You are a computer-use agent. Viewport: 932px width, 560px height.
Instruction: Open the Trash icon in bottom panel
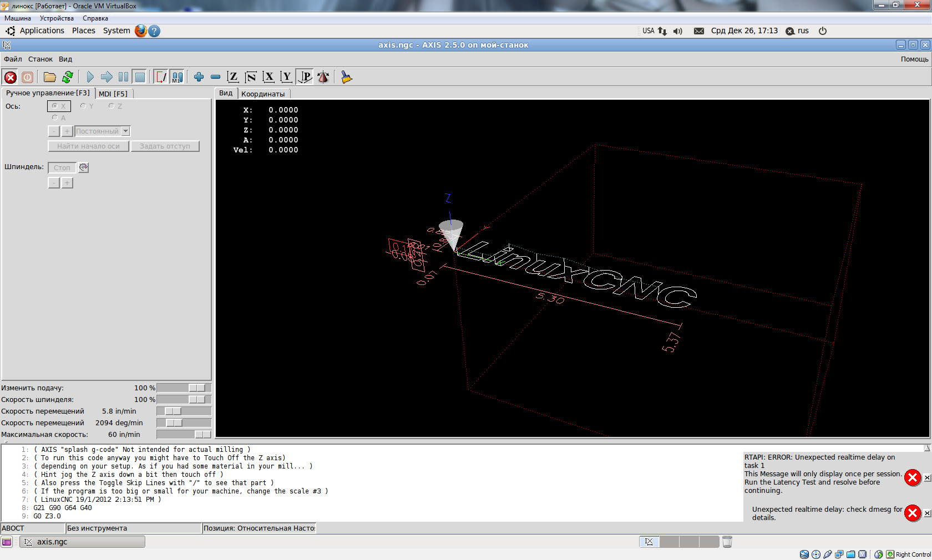pos(727,542)
